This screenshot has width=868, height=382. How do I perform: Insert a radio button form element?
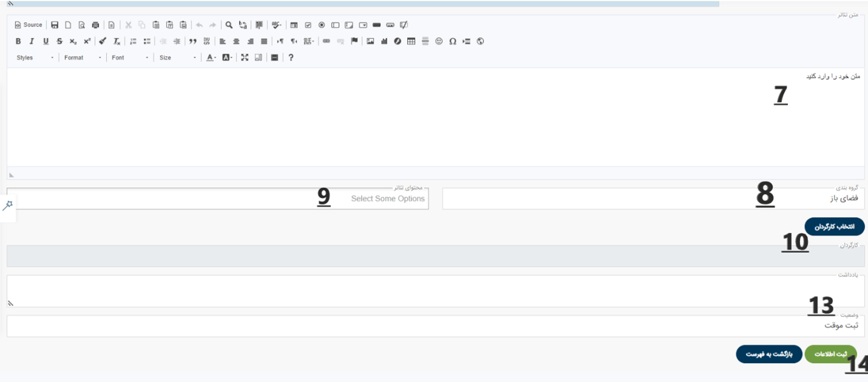click(x=322, y=25)
